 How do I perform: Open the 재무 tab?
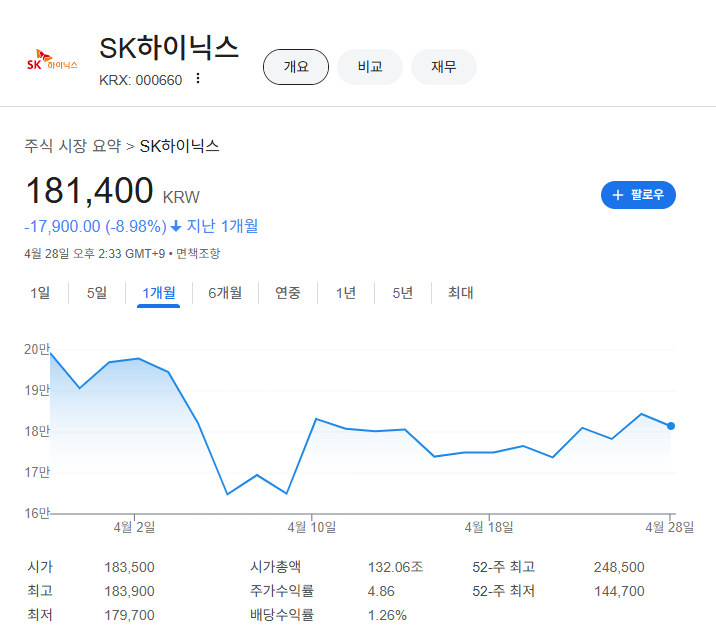(444, 67)
